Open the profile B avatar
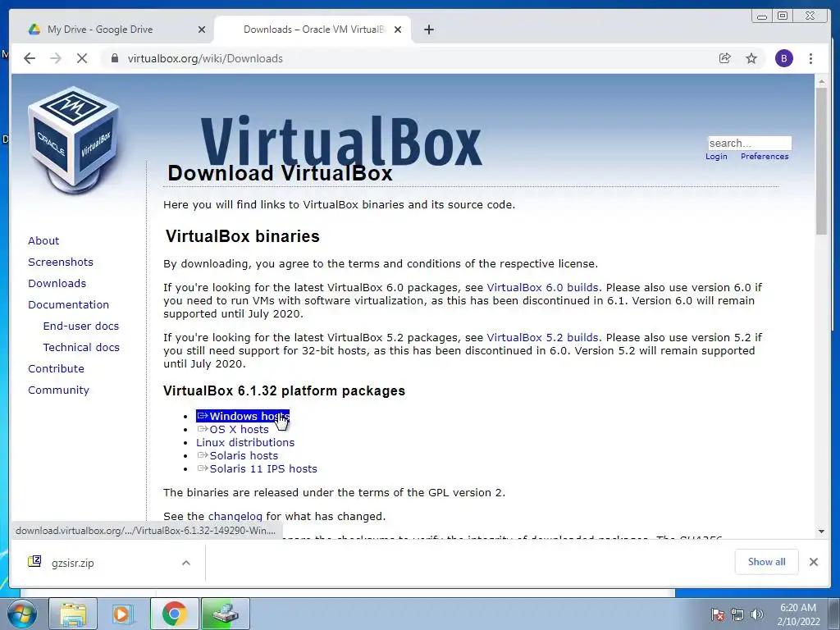Image resolution: width=840 pixels, height=630 pixels. click(783, 58)
